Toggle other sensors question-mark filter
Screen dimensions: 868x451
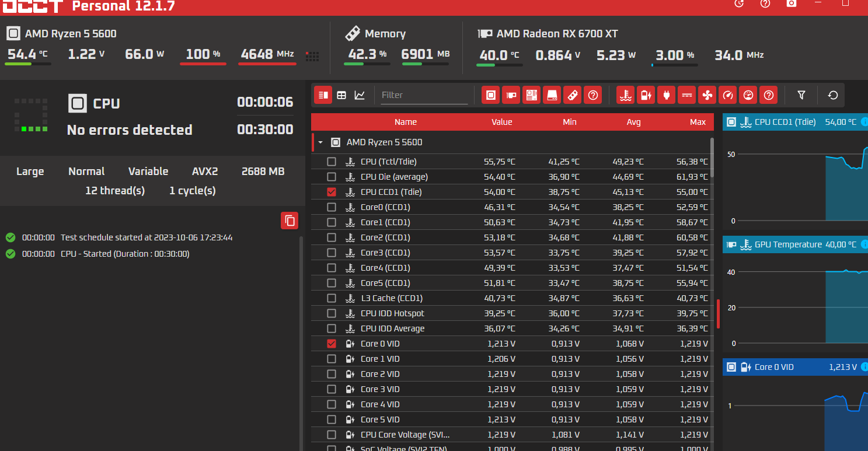tap(769, 95)
